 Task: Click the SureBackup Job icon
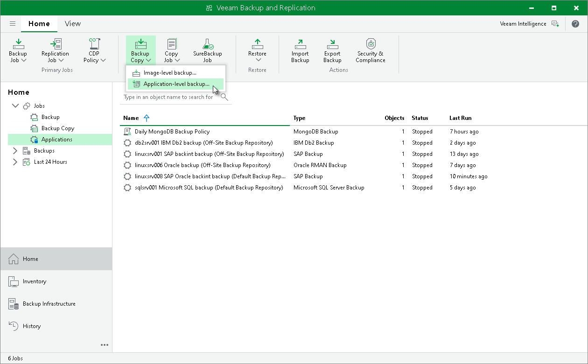207,45
